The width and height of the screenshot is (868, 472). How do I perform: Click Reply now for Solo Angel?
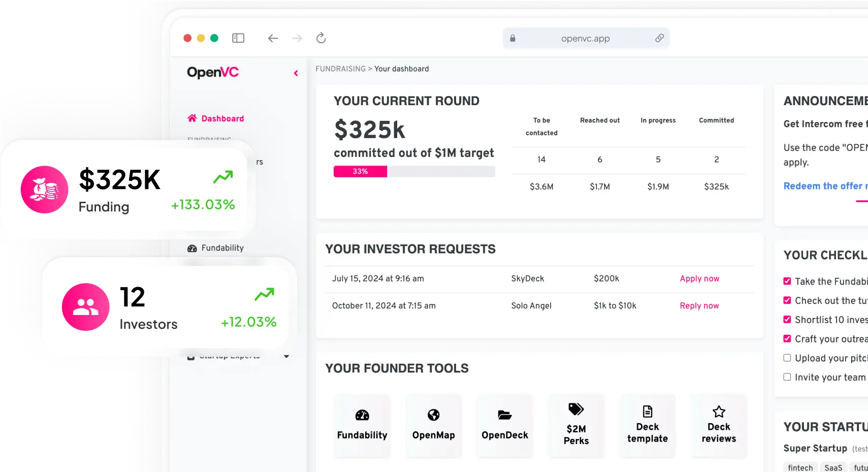(699, 306)
